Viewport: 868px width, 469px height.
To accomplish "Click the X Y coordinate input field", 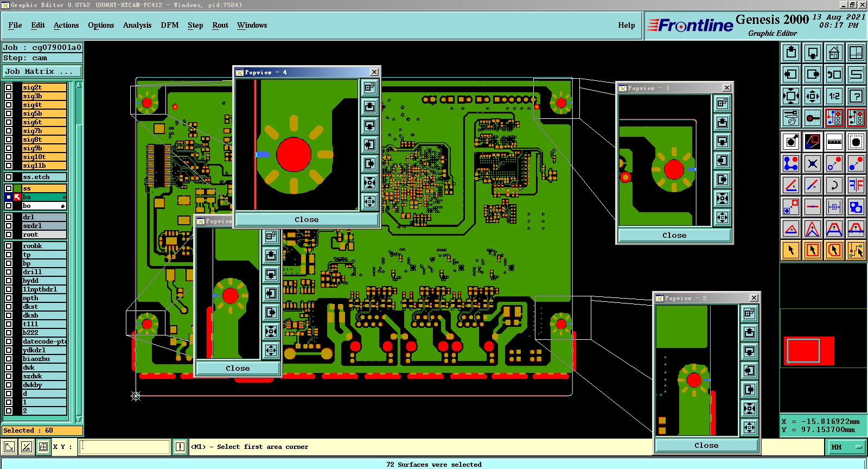I will pos(125,447).
